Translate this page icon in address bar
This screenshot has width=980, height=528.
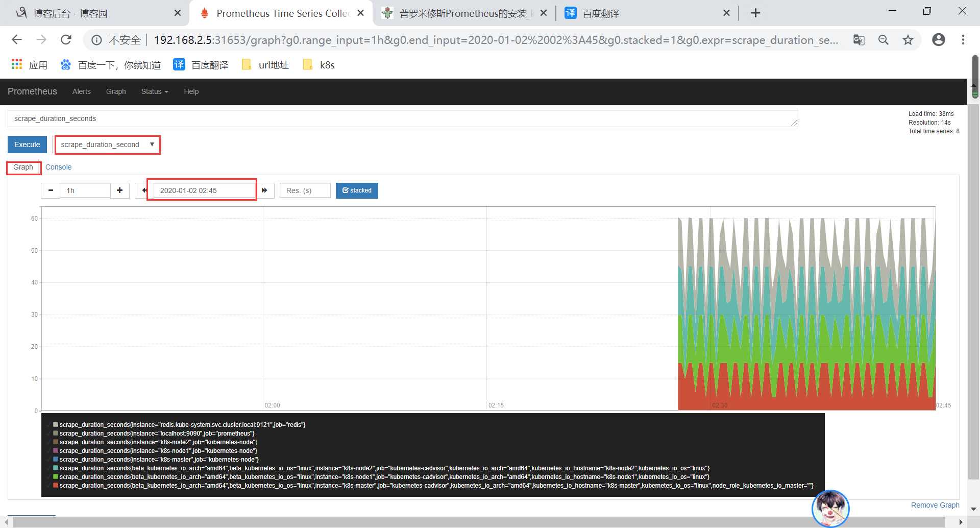pyautogui.click(x=859, y=40)
